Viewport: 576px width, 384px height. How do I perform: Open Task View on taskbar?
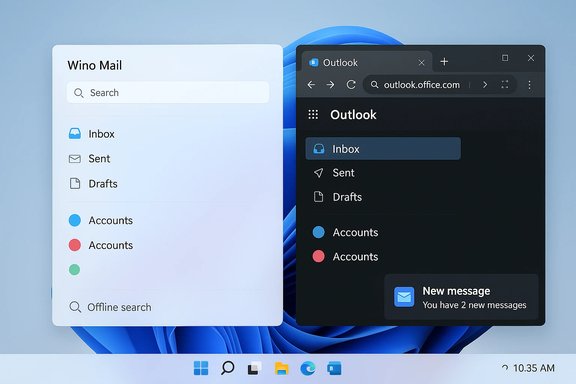coord(255,368)
